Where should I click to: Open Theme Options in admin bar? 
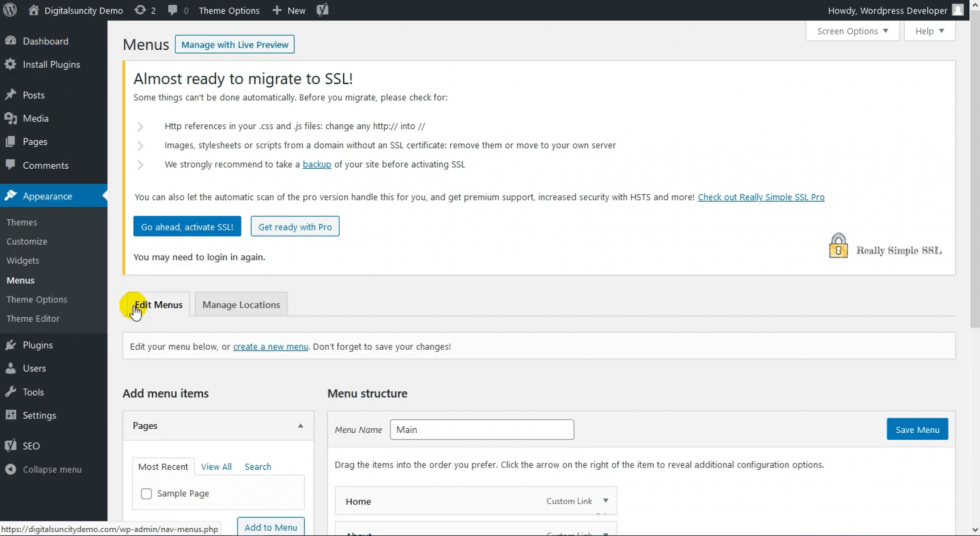tap(229, 11)
